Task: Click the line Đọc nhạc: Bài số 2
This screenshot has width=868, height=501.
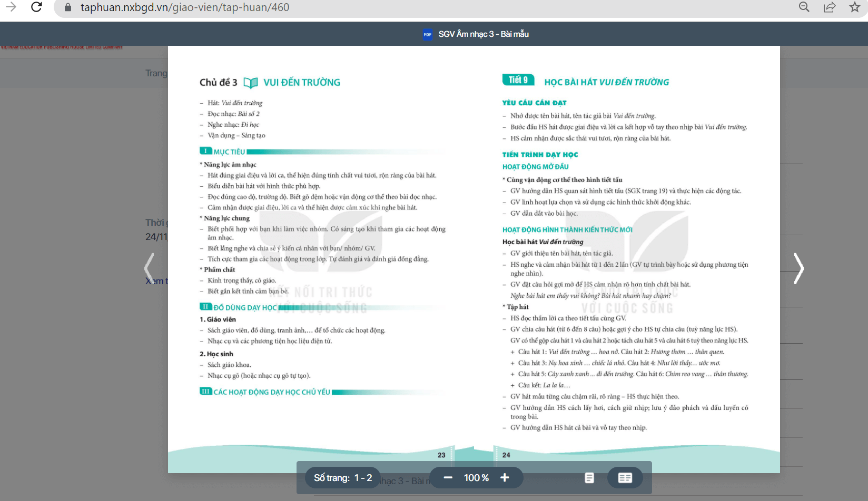Action: pyautogui.click(x=233, y=114)
